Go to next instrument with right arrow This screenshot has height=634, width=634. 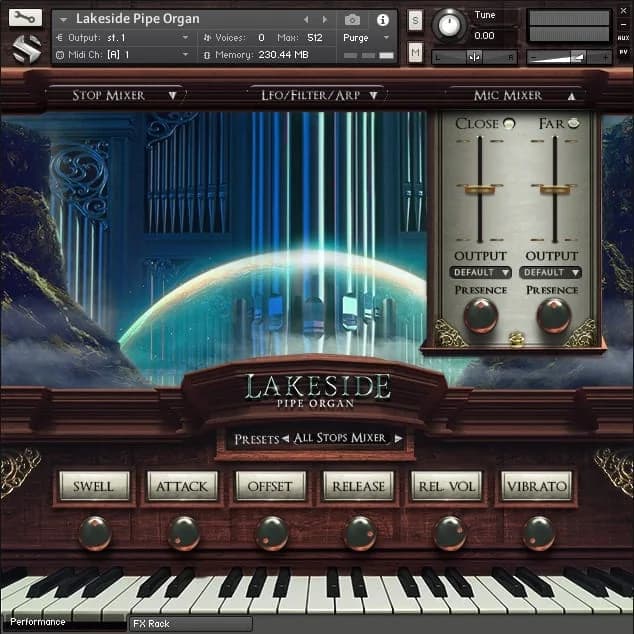[324, 19]
